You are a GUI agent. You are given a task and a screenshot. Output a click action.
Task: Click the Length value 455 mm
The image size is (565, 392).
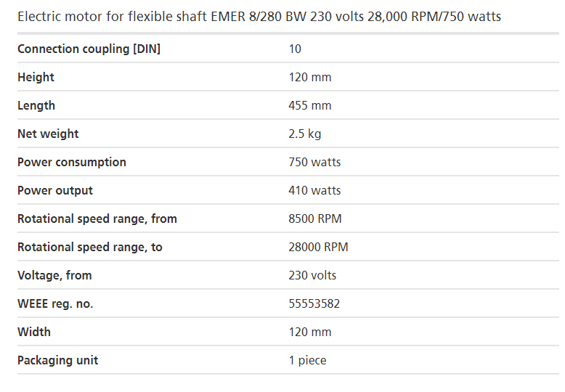point(310,105)
